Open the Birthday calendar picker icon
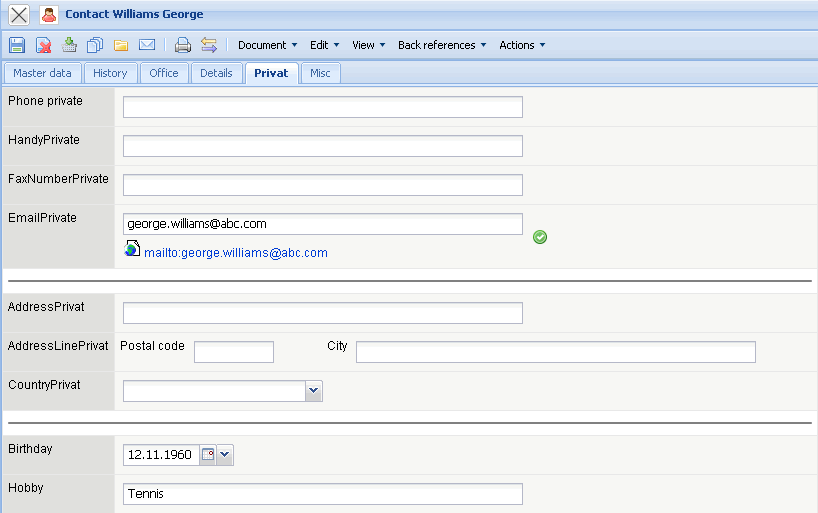The height and width of the screenshot is (513, 818). (x=208, y=455)
